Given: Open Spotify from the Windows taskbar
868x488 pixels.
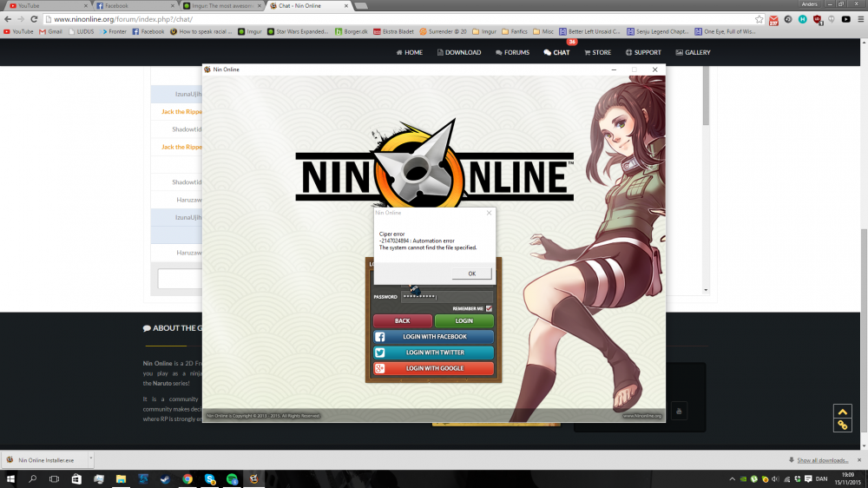Looking at the screenshot, I should 232,478.
